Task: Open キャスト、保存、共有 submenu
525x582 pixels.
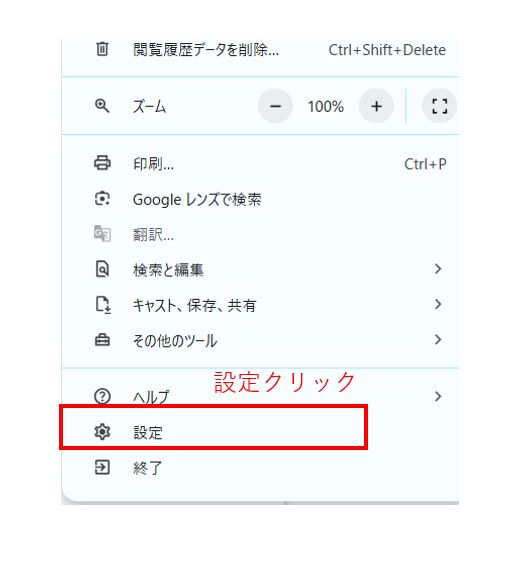Action: pyautogui.click(x=260, y=305)
